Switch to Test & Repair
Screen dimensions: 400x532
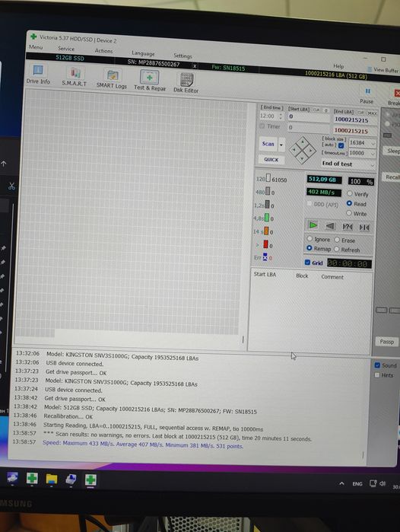(x=150, y=81)
